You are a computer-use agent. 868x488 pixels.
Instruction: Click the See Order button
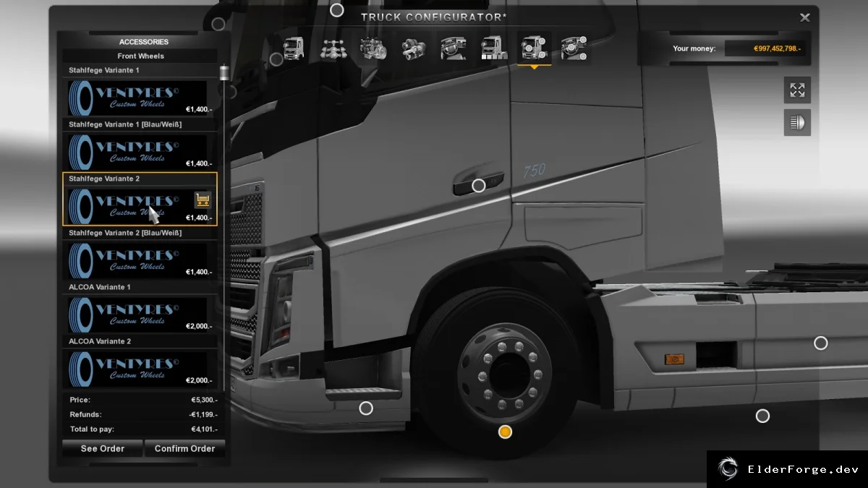click(102, 449)
